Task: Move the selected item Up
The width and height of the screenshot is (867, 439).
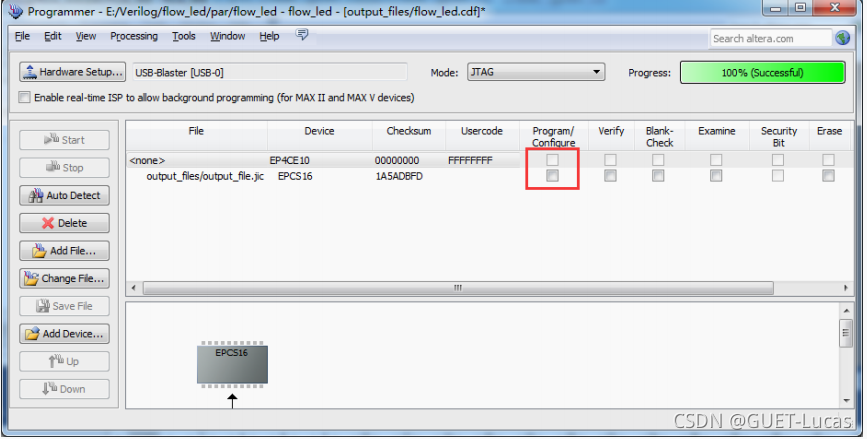Action: pyautogui.click(x=64, y=361)
